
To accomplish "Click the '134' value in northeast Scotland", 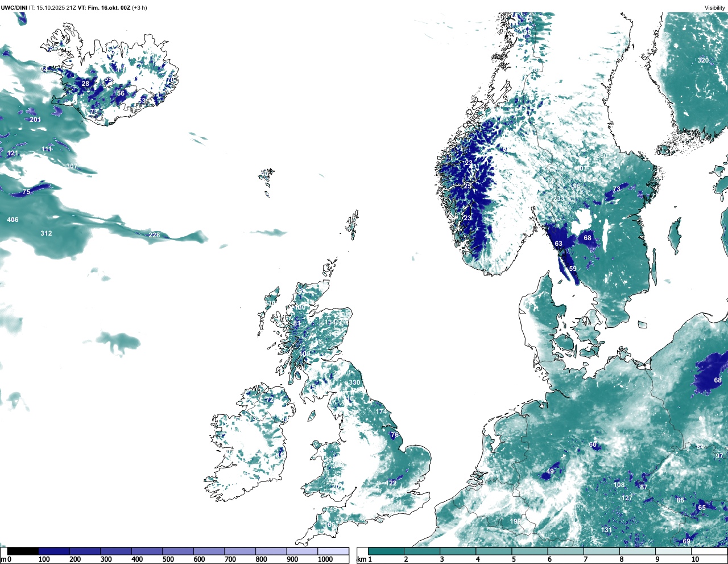I will click(330, 322).
